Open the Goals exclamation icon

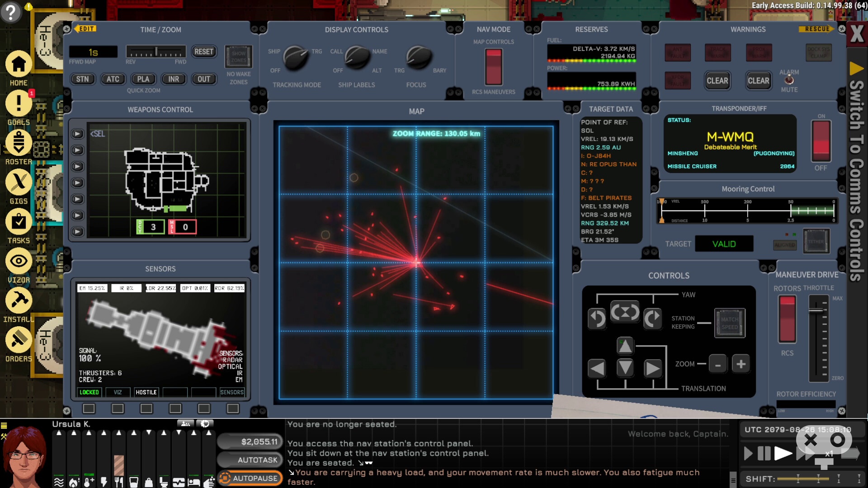[x=19, y=103]
